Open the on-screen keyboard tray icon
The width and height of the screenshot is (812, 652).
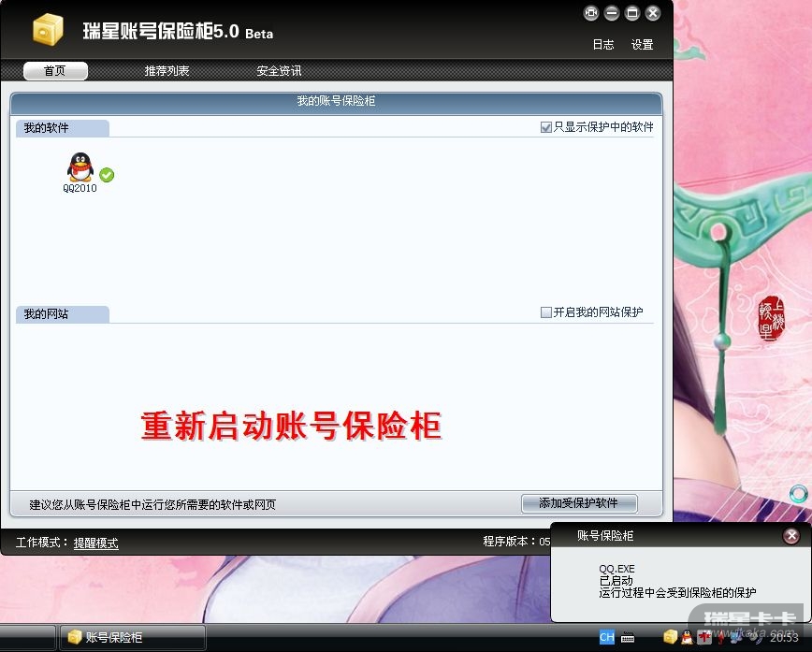[x=628, y=637]
